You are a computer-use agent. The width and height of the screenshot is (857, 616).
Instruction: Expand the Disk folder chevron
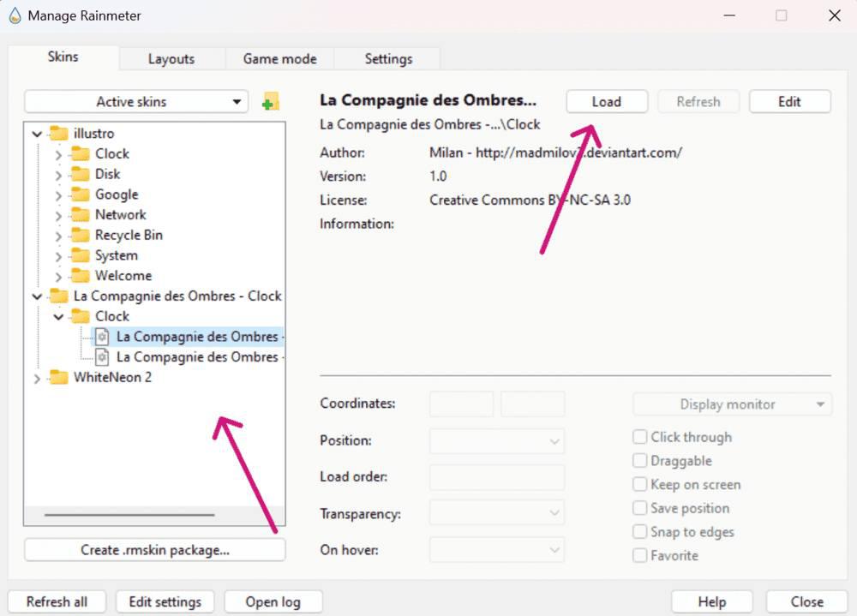pos(58,175)
